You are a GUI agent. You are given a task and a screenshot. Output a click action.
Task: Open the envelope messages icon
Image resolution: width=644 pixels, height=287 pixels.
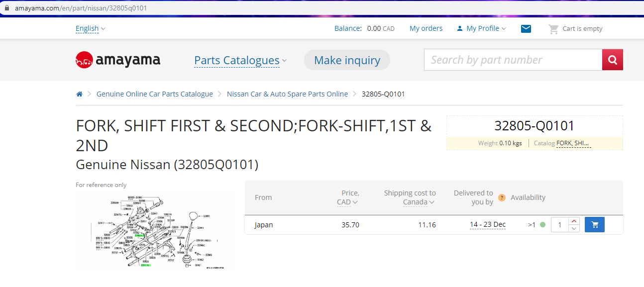526,29
